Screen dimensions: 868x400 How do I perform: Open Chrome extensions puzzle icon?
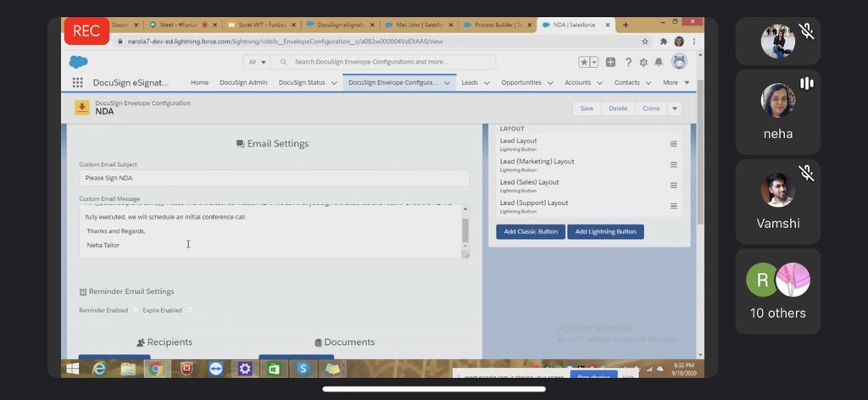[x=664, y=42]
